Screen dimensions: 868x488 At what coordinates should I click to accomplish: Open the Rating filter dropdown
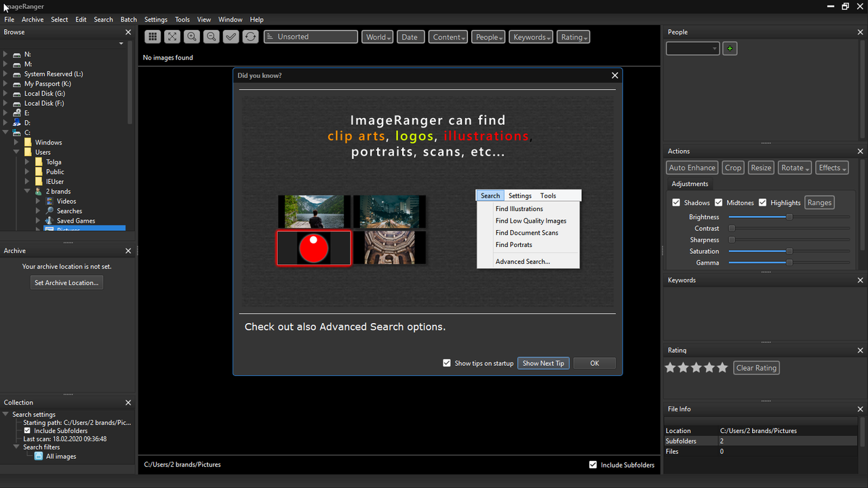pos(573,37)
